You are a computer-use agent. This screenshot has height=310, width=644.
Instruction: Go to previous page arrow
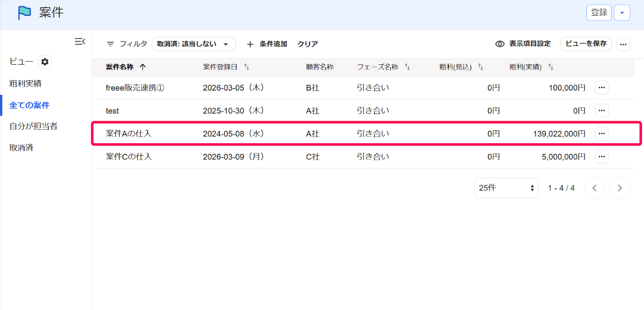click(x=594, y=188)
